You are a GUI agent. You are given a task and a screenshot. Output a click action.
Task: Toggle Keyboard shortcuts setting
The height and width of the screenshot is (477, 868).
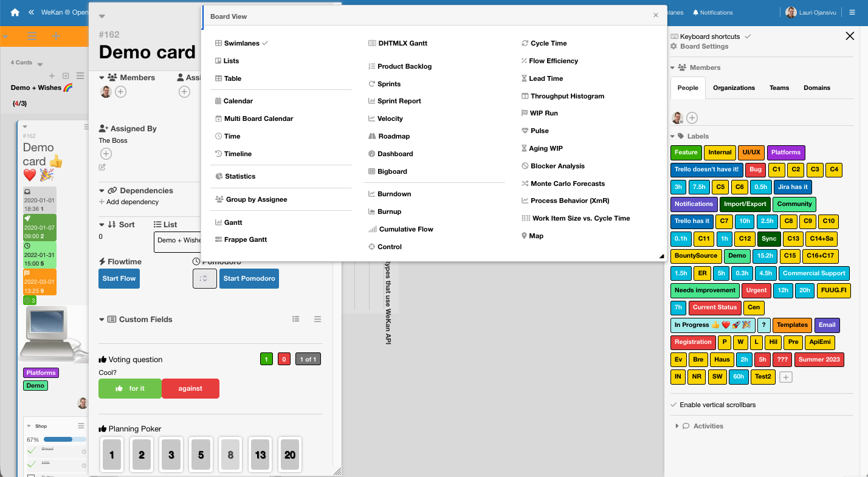[x=711, y=36]
